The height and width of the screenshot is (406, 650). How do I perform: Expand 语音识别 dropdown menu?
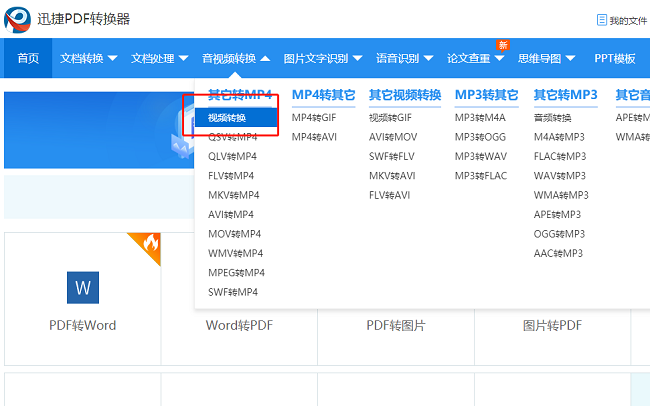point(405,58)
